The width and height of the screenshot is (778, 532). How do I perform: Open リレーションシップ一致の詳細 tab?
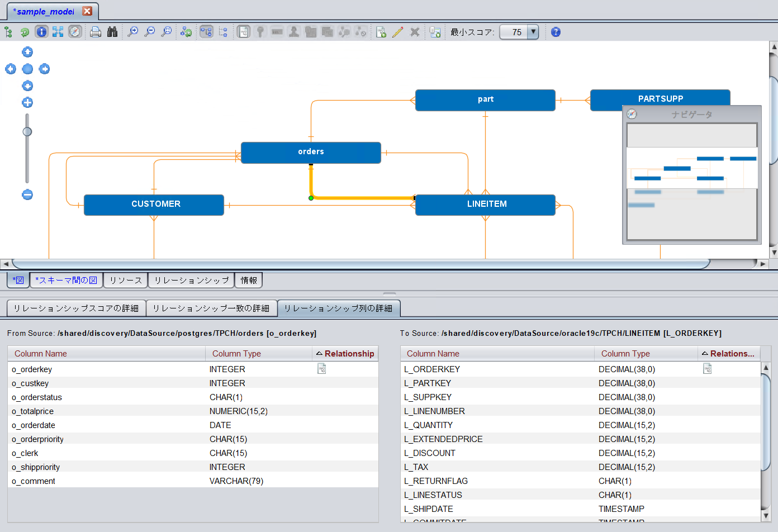(211, 308)
